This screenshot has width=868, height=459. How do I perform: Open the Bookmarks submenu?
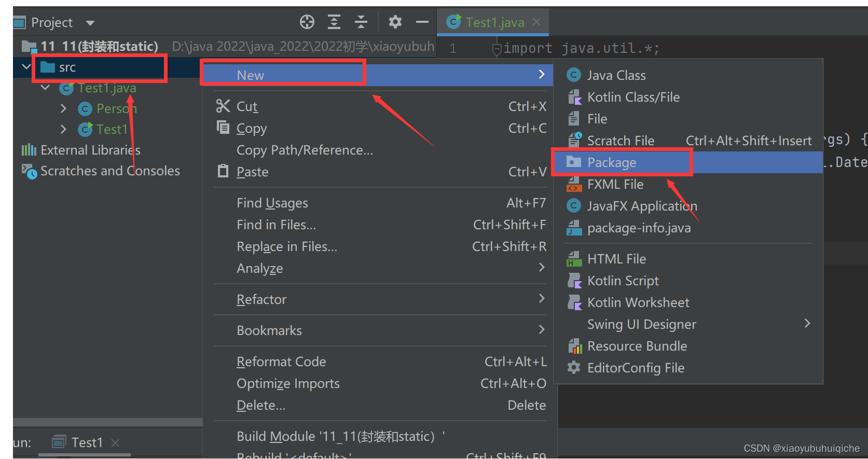tap(380, 330)
